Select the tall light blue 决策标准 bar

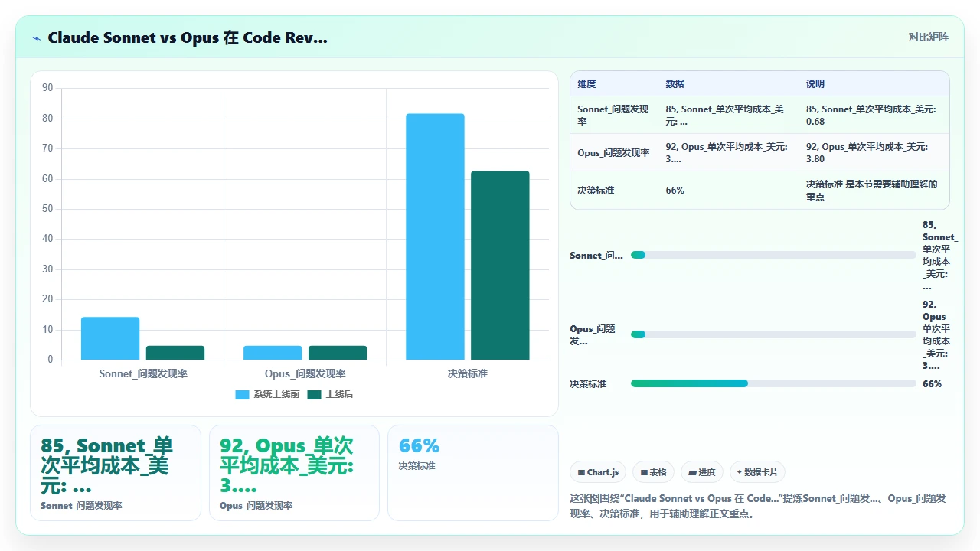pos(435,236)
